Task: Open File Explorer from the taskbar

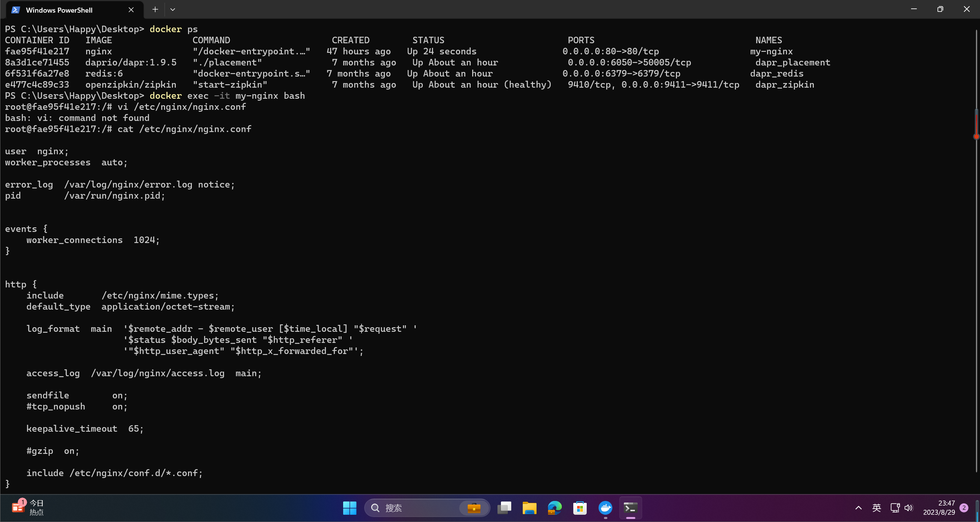Action: click(x=529, y=508)
